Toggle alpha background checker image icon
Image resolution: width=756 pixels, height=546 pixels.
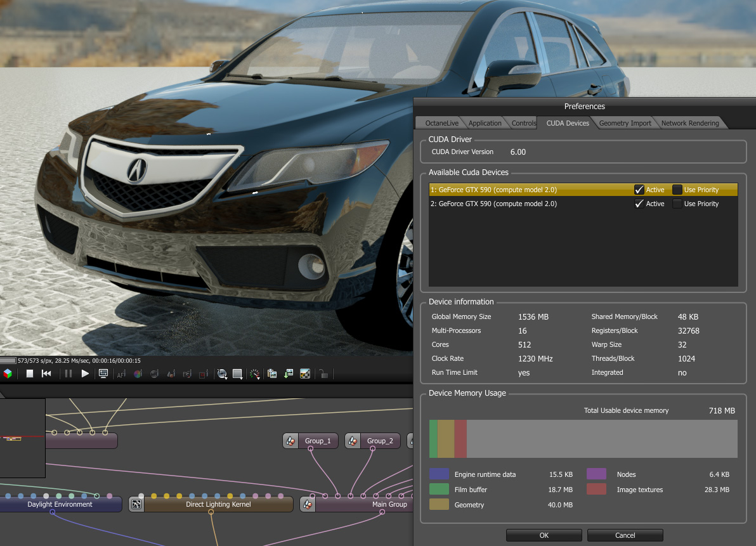(305, 374)
